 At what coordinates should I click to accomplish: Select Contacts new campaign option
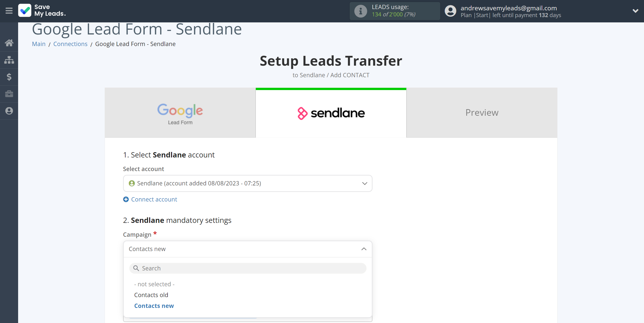tap(154, 306)
